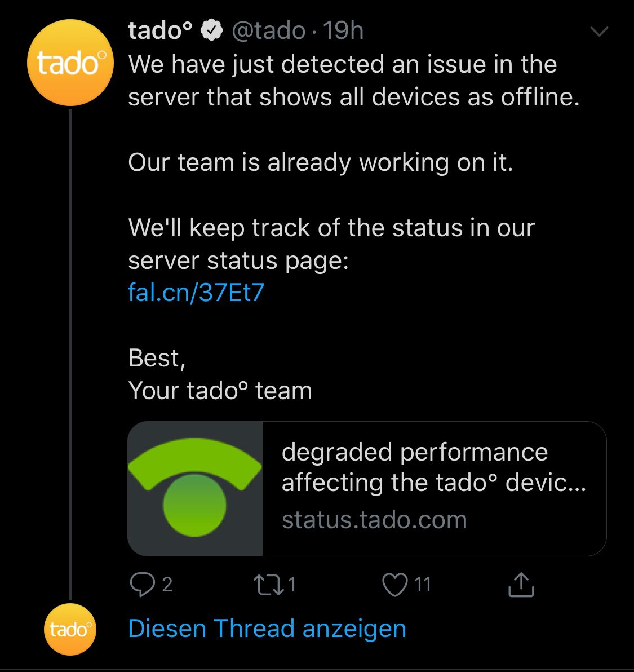Open the green wifi status card thumbnail
This screenshot has height=672, width=634.
point(195,489)
